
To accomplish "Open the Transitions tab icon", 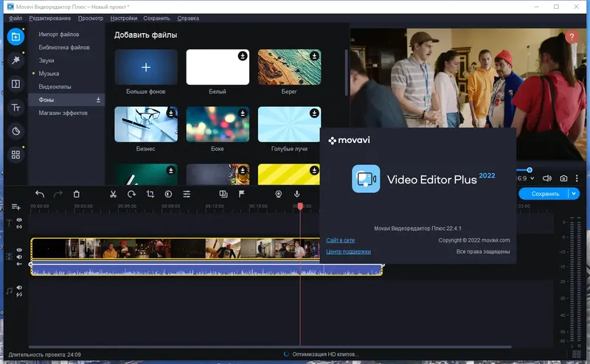I will pyautogui.click(x=15, y=84).
